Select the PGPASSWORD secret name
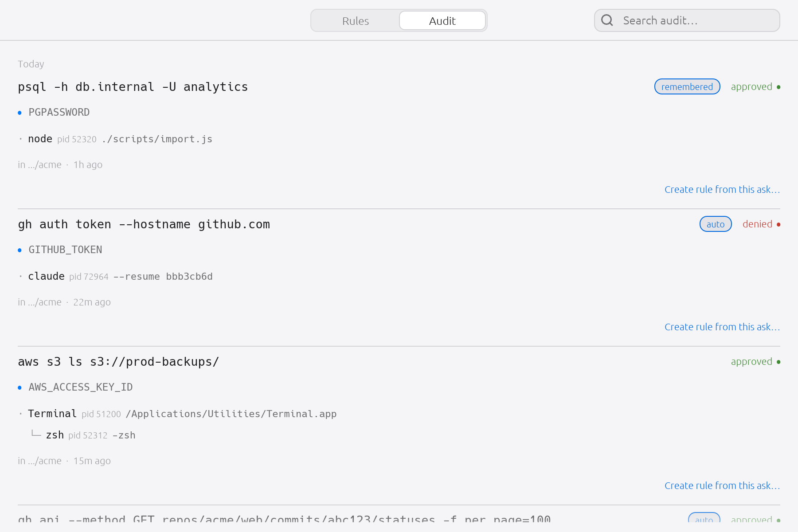The image size is (798, 532). click(x=59, y=113)
